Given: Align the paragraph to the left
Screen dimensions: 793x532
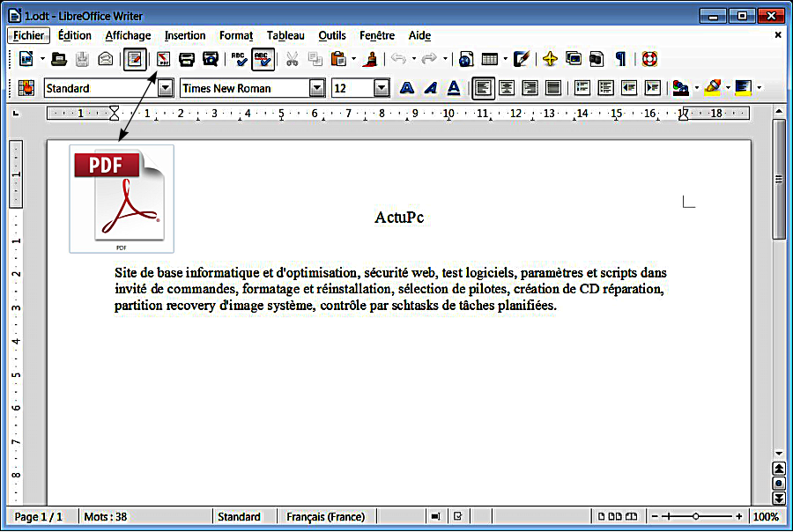Looking at the screenshot, I should (483, 88).
